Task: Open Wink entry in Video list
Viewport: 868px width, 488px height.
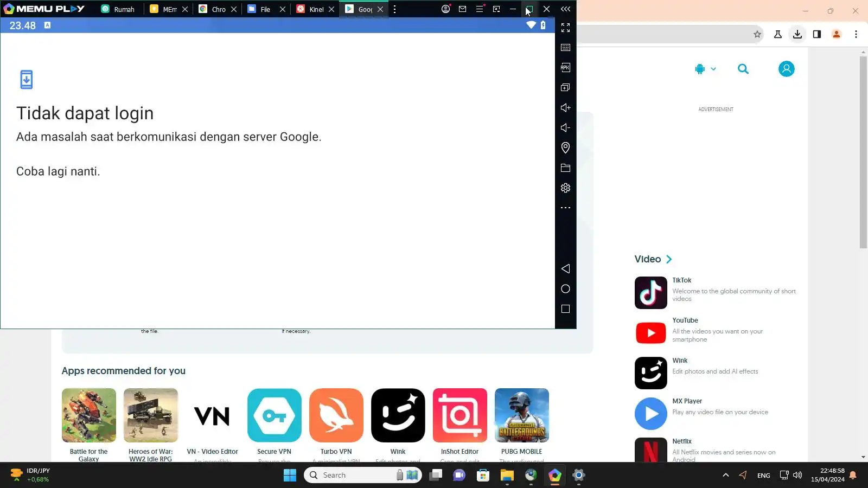Action: 716,373
